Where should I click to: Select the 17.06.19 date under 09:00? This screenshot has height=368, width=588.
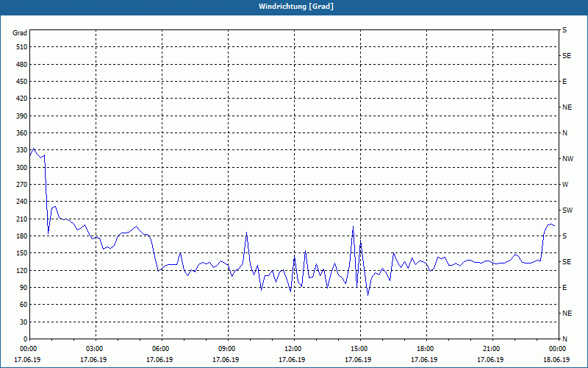click(x=226, y=360)
